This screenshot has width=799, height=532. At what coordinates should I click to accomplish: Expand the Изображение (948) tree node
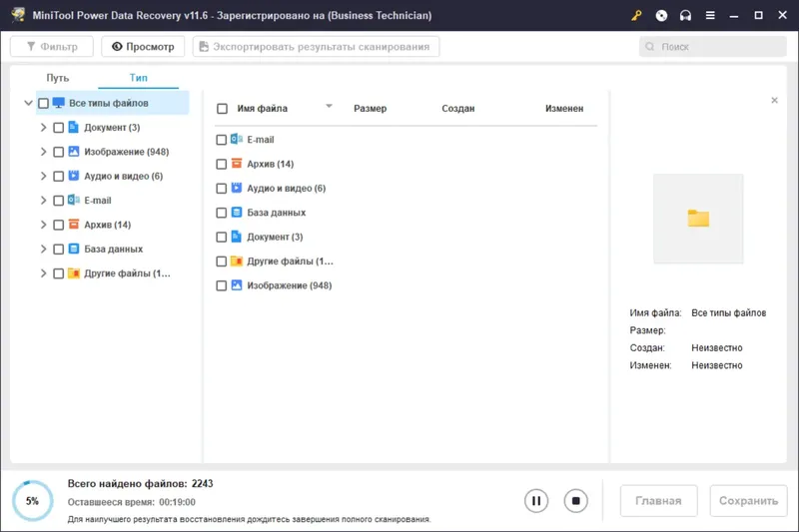[x=43, y=152]
